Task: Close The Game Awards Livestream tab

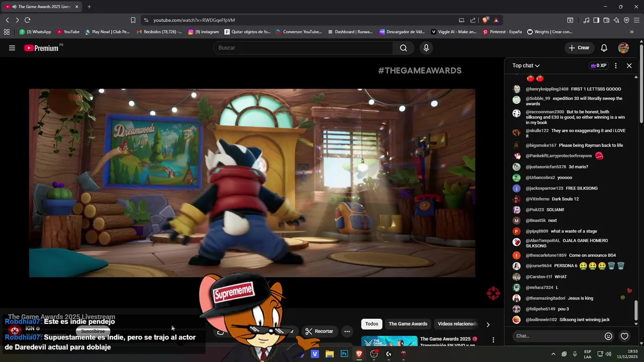Action: (x=76, y=7)
